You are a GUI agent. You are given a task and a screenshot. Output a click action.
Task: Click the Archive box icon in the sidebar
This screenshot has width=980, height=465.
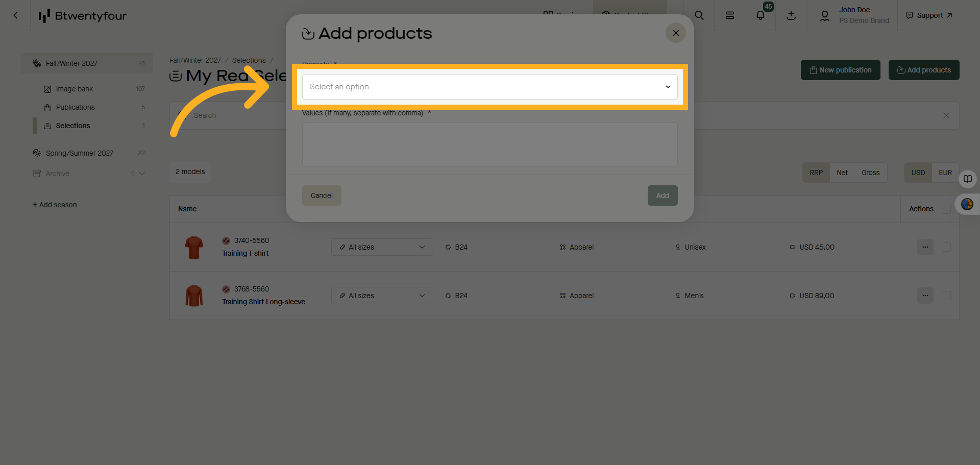37,173
